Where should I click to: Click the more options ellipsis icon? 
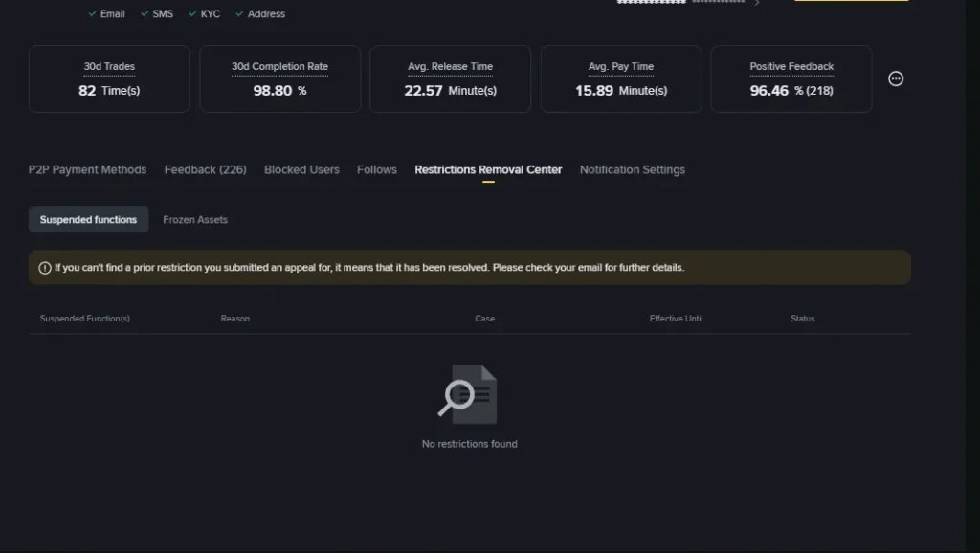coord(896,78)
